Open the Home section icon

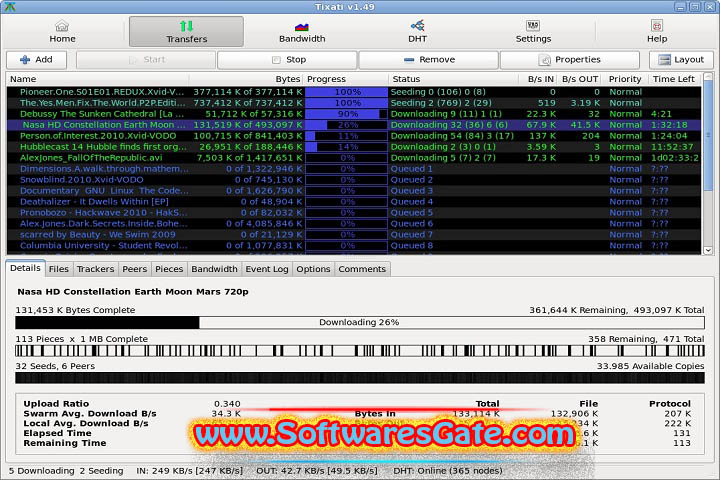click(x=62, y=26)
